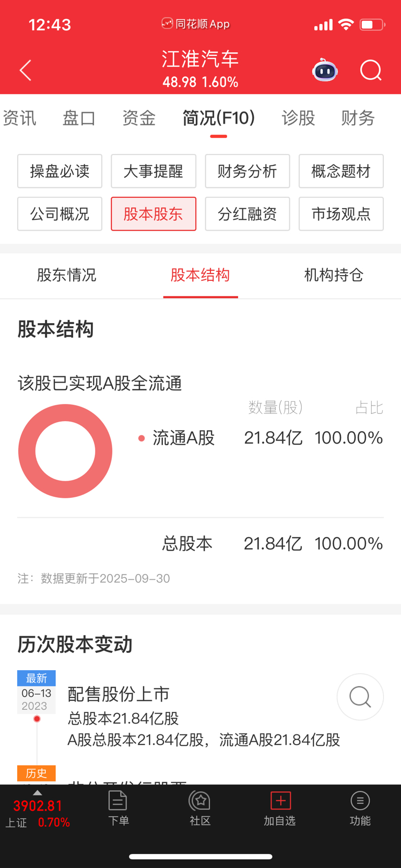The image size is (401, 868).
Task: Tap the 流通A股 legend dot
Action: 141,438
